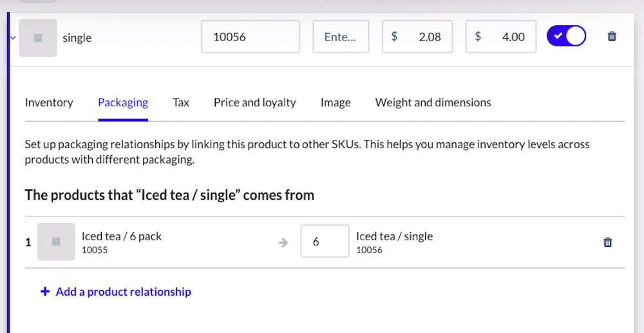Delete the single variant with trash icon
Screen dimensions: 644x333
click(612, 37)
